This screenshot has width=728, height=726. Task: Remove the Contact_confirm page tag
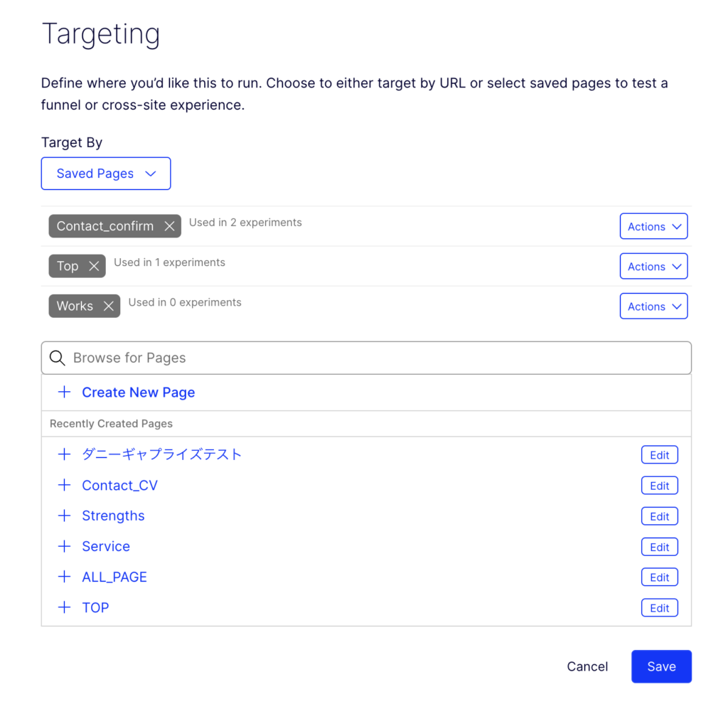tap(169, 226)
